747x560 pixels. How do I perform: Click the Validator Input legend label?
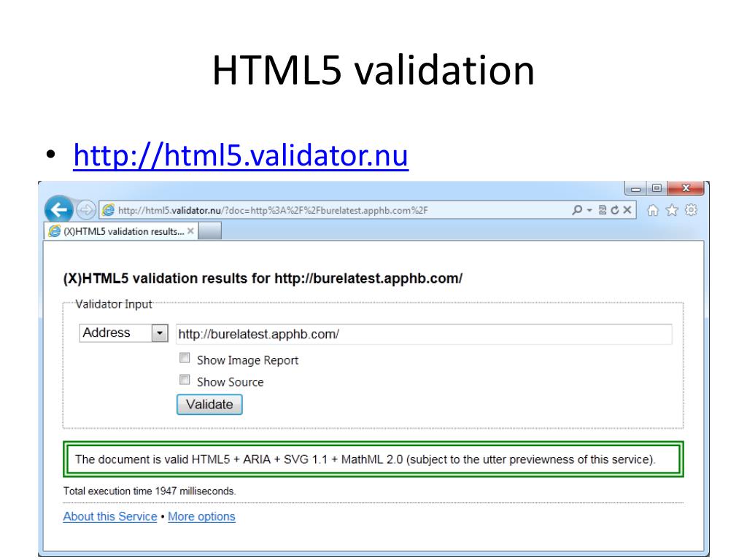(114, 304)
